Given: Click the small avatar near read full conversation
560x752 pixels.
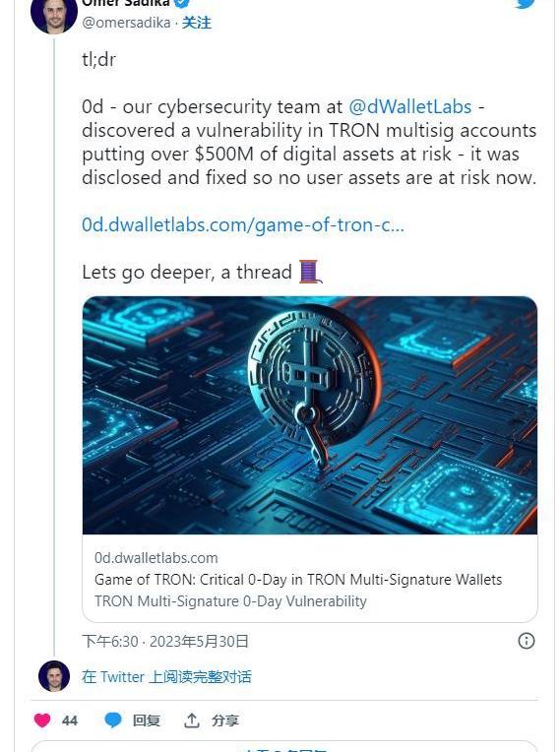Looking at the screenshot, I should 54,676.
